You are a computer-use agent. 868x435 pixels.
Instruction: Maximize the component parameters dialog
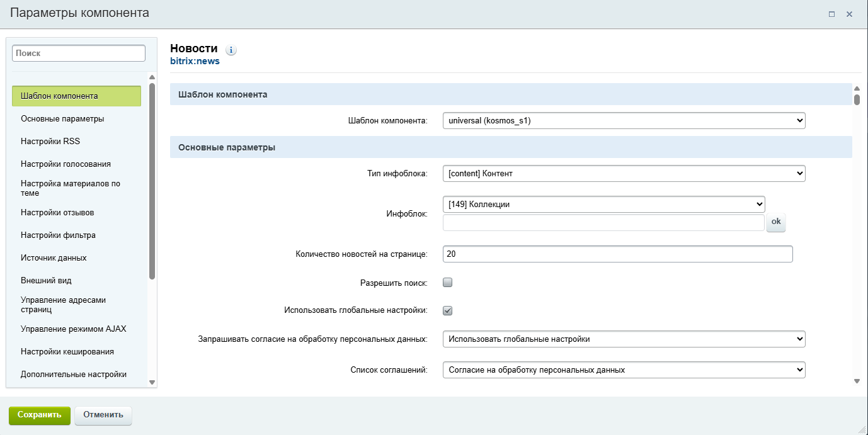point(831,14)
